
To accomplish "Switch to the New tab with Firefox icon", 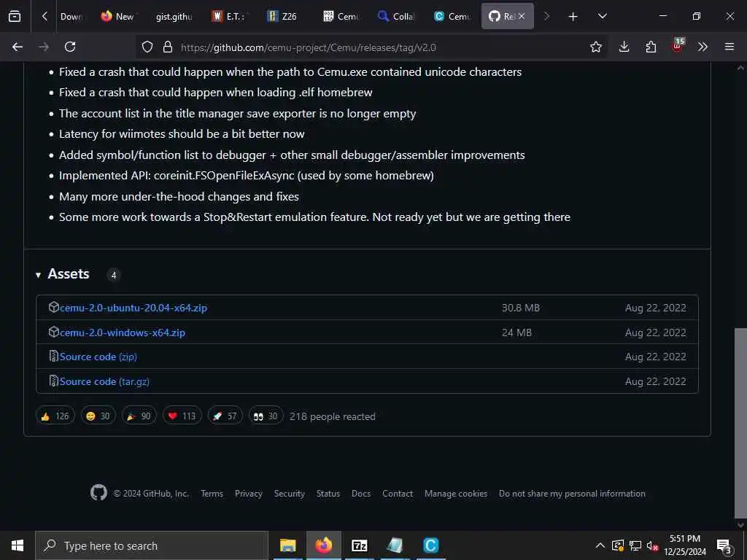I will [117, 17].
